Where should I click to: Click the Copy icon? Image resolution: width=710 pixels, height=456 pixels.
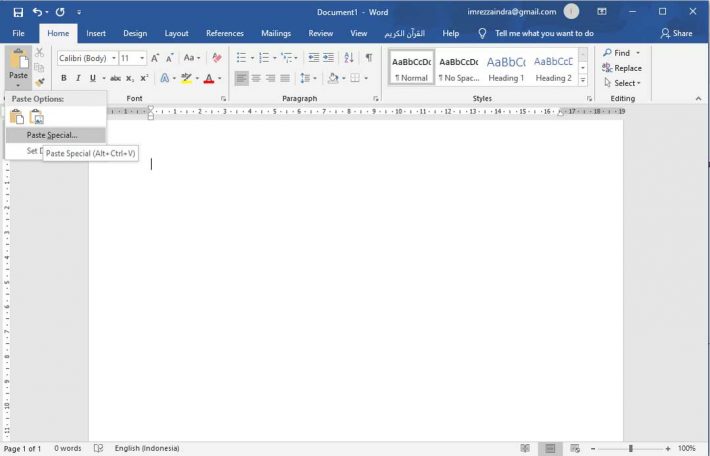click(39, 68)
